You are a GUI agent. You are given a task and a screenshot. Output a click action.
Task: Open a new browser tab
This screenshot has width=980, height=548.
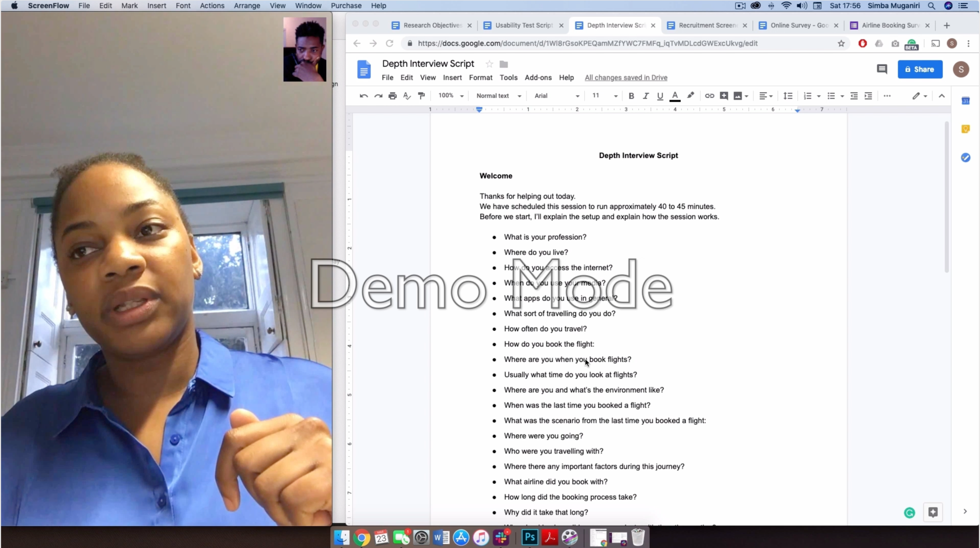click(946, 25)
